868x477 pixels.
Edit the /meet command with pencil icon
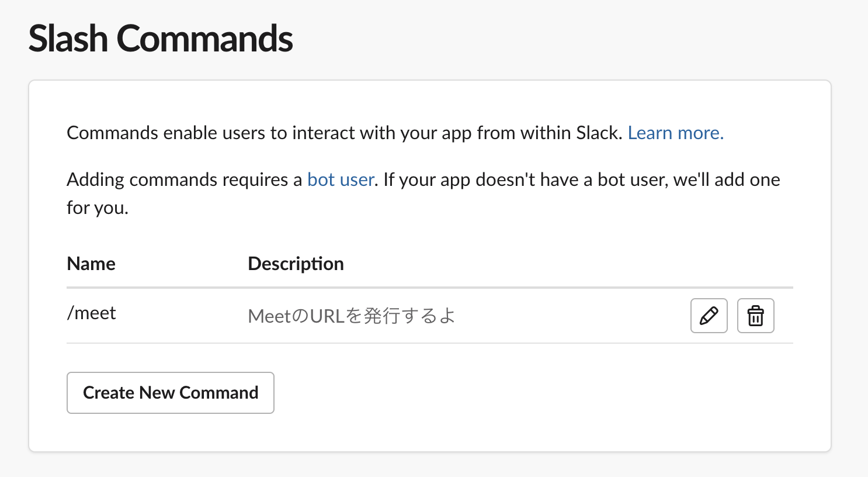tap(709, 316)
